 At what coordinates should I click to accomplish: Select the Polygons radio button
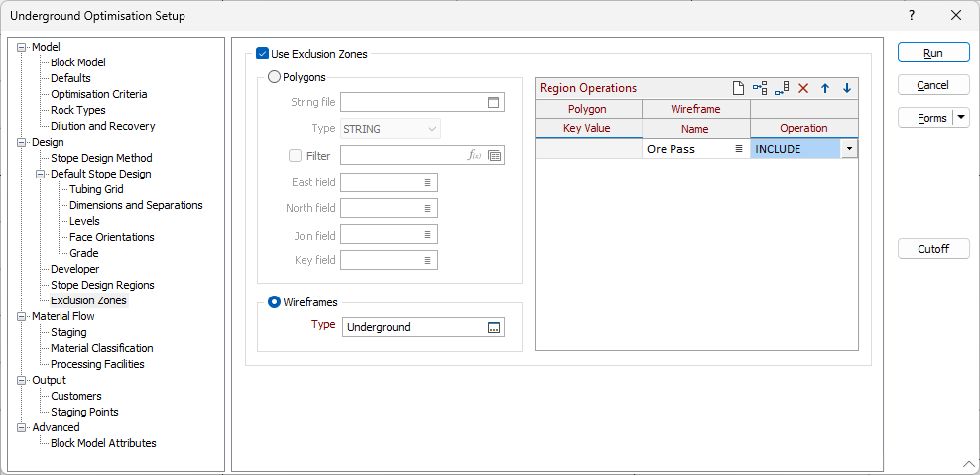[x=274, y=77]
